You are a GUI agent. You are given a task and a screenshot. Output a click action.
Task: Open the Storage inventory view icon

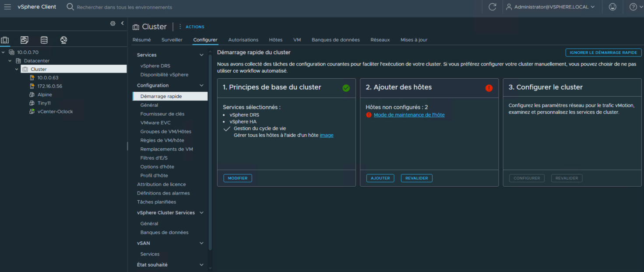coord(44,40)
